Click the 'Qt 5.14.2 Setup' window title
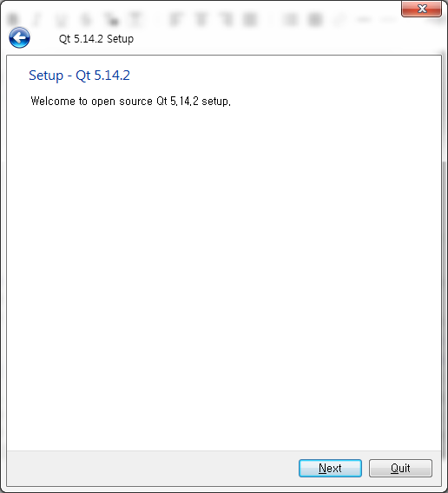Screen dimensions: 448x493 coord(96,39)
